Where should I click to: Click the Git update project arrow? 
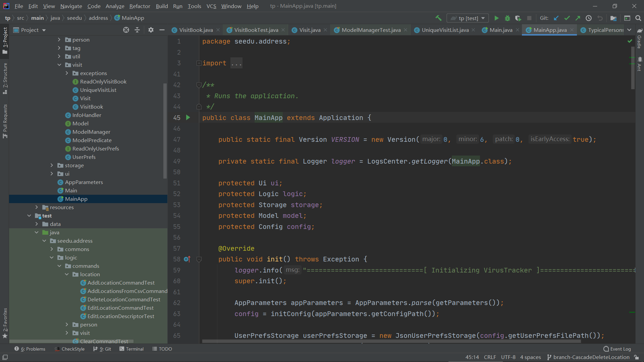(x=556, y=18)
